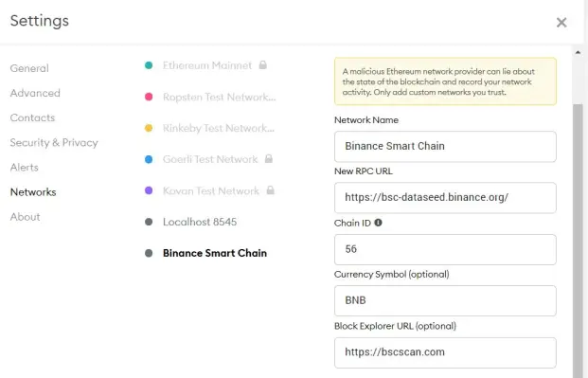Open the Alerts settings section

24,168
